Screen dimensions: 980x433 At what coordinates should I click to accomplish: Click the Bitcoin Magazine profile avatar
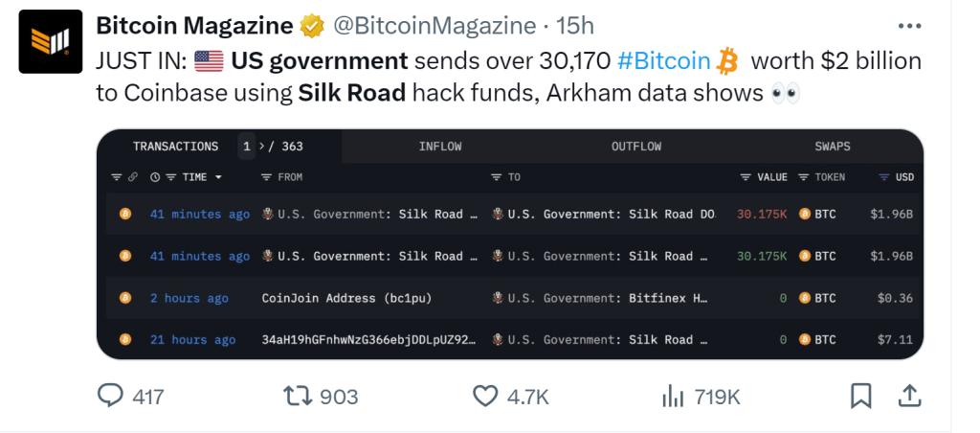(x=50, y=43)
